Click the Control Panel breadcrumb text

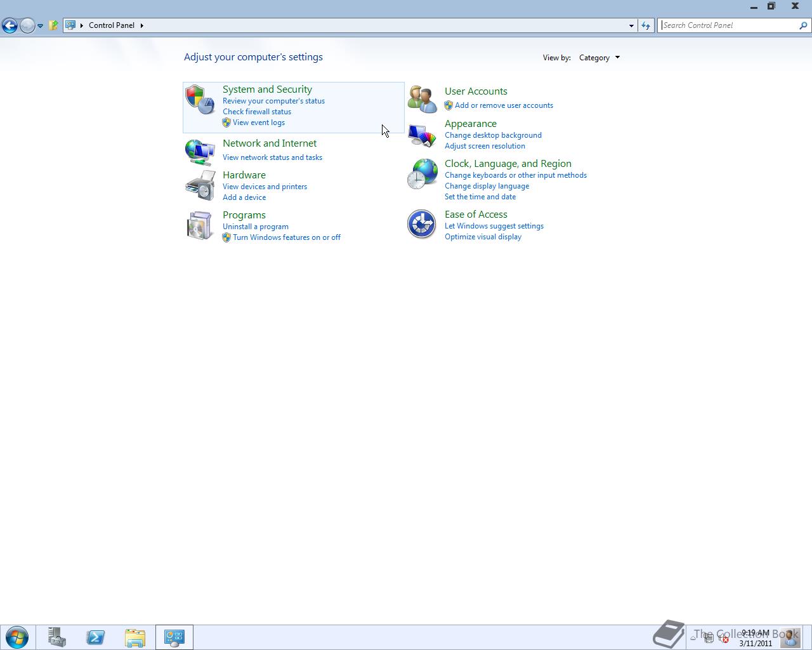(x=112, y=25)
